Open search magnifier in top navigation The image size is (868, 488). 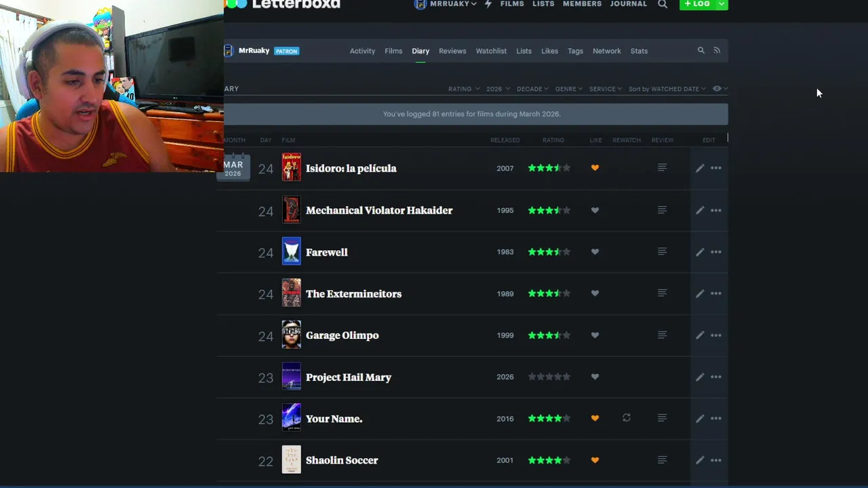[x=663, y=4]
